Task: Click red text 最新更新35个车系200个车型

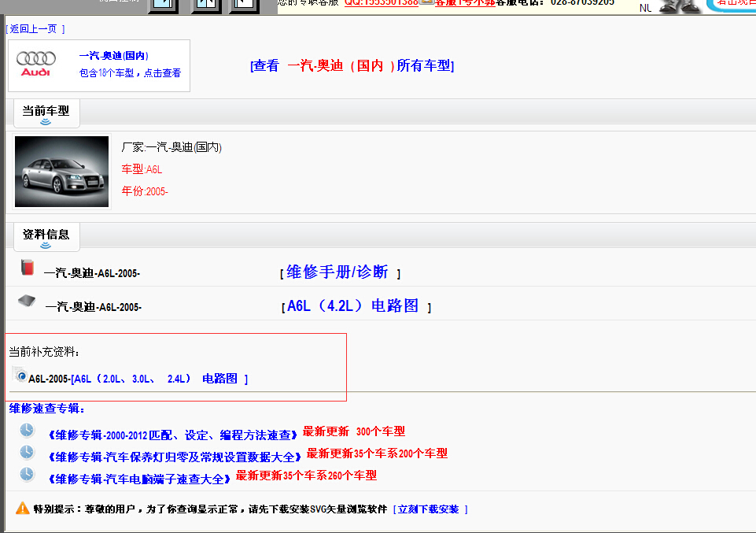Action: [377, 453]
